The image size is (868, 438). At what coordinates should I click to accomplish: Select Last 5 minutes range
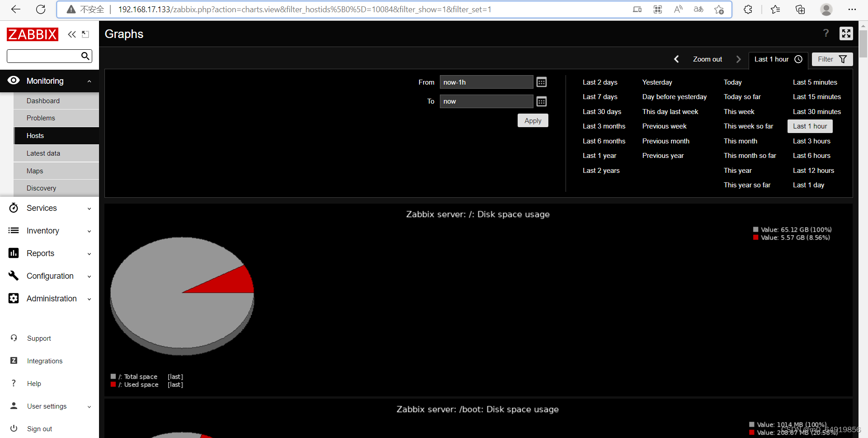point(815,82)
